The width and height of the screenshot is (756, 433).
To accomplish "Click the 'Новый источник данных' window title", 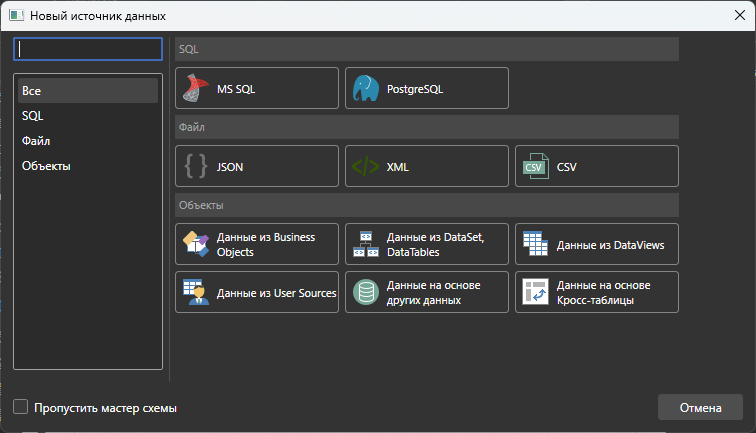I will [x=98, y=16].
